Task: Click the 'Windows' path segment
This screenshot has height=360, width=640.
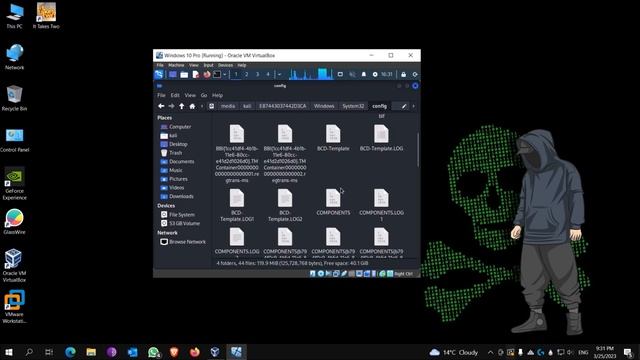Action: [324, 106]
